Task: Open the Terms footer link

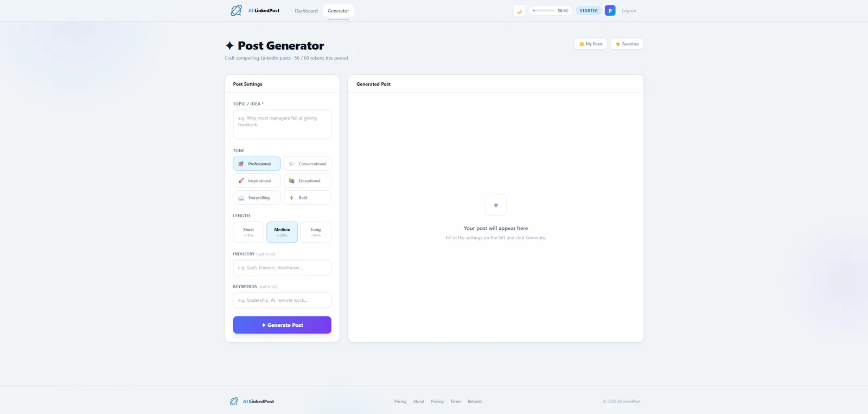Action: click(456, 402)
